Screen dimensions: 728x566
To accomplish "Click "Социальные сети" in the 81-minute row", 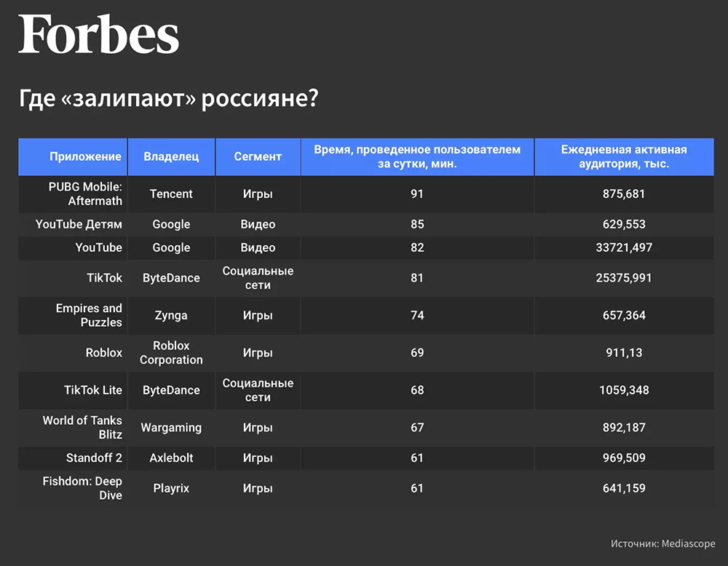I will (x=258, y=278).
